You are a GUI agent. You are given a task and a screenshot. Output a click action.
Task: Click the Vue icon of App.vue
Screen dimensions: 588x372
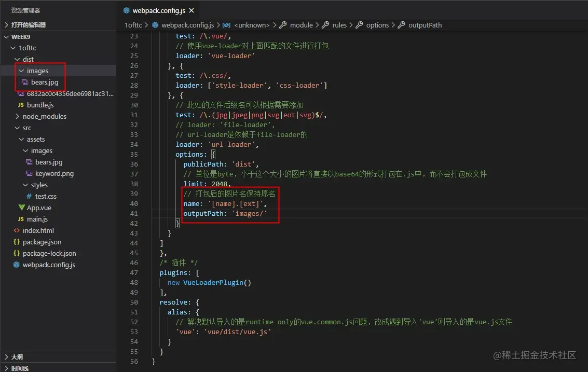(21, 208)
